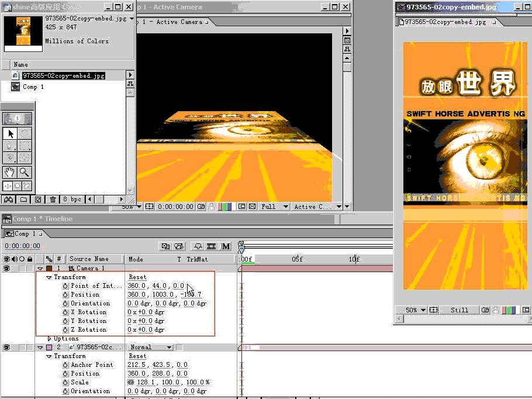Toggle Camera Position stopwatch
Image resolution: width=532 pixels, height=399 pixels.
pos(65,295)
